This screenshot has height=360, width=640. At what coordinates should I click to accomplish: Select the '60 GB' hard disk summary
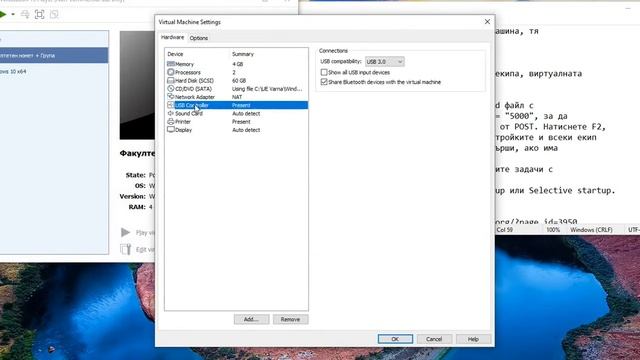tap(239, 80)
